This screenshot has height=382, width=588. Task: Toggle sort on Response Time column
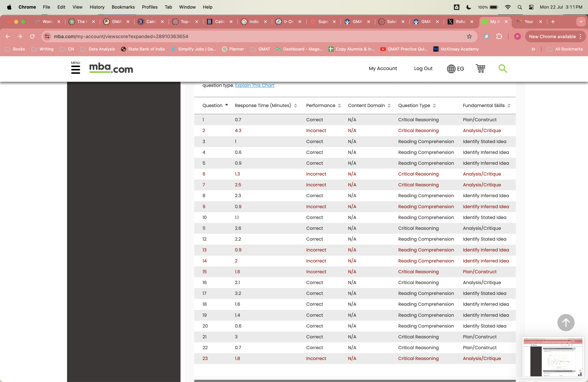pyautogui.click(x=296, y=105)
